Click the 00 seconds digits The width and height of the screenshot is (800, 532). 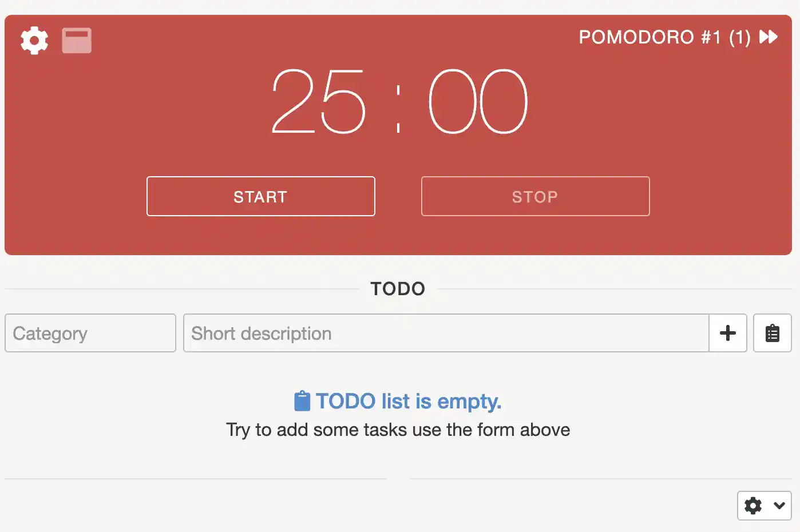478,102
